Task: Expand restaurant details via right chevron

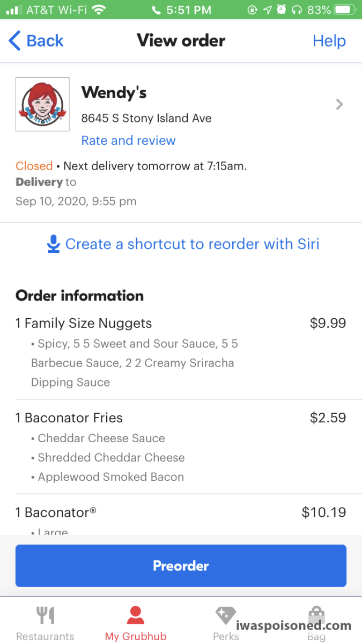Action: [339, 104]
